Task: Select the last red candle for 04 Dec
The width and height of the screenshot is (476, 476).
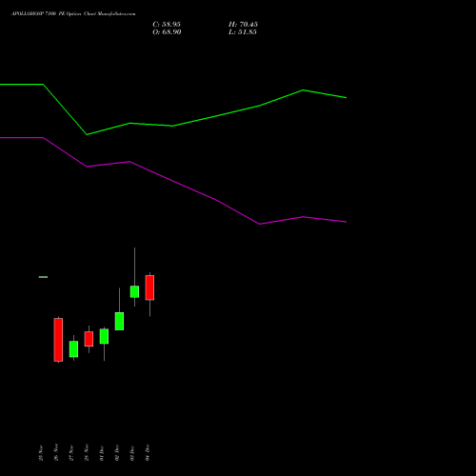Action: [149, 288]
